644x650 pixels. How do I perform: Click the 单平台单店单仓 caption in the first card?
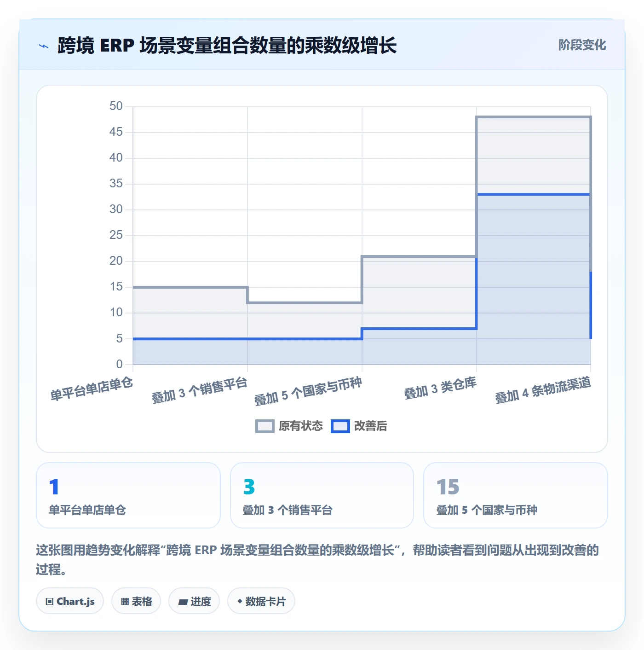(x=87, y=510)
